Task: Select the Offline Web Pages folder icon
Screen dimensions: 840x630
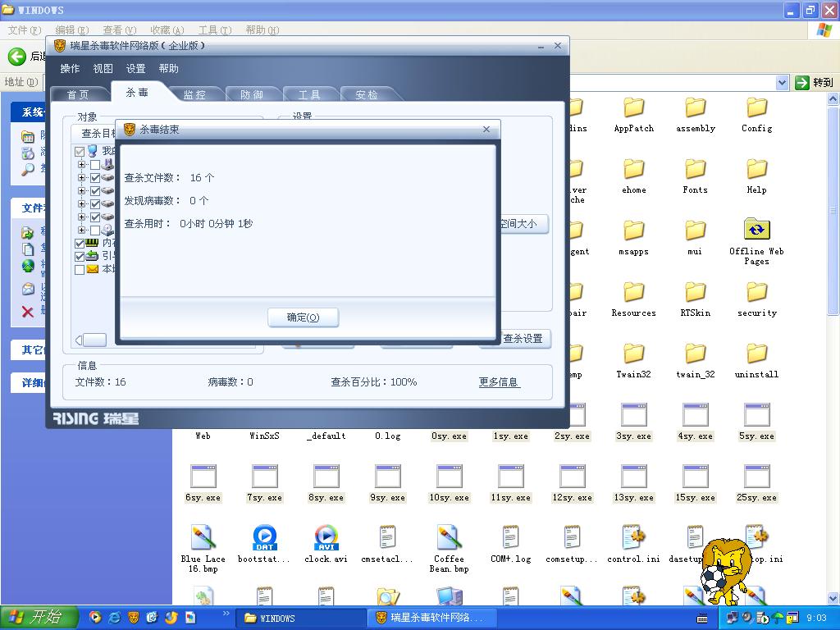Action: pyautogui.click(x=757, y=230)
